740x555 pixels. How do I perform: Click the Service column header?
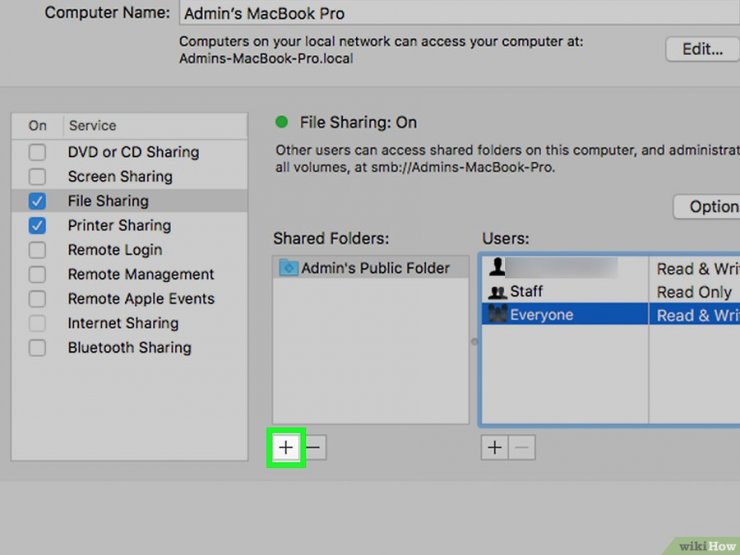[155, 126]
